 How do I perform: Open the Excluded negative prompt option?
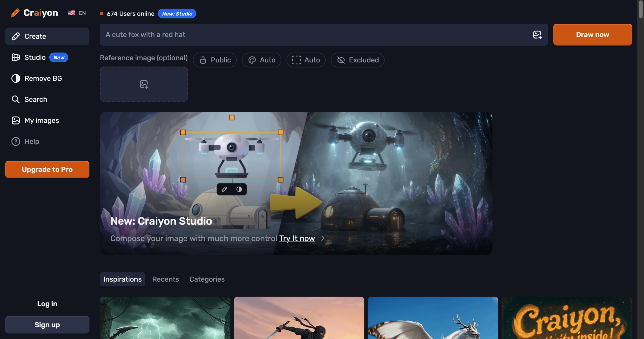pos(357,60)
